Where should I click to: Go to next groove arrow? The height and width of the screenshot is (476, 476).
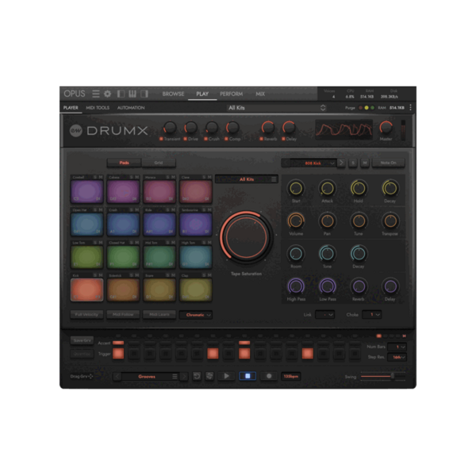point(184,376)
